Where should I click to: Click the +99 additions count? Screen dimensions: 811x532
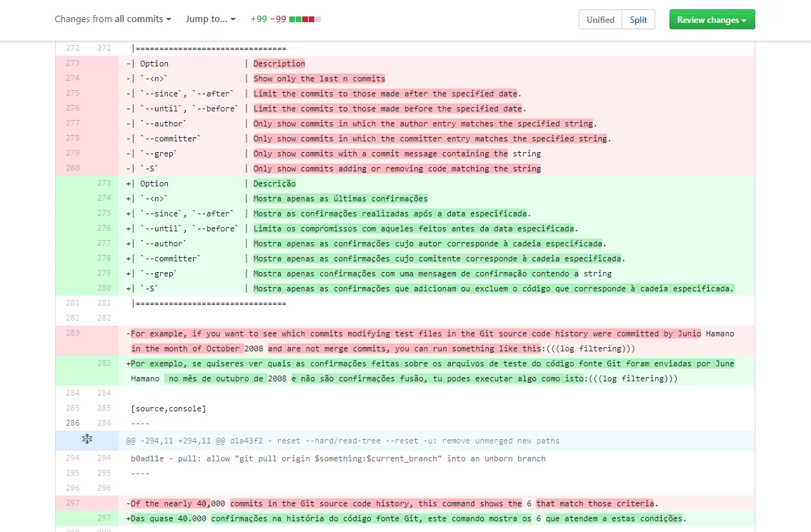click(x=259, y=19)
